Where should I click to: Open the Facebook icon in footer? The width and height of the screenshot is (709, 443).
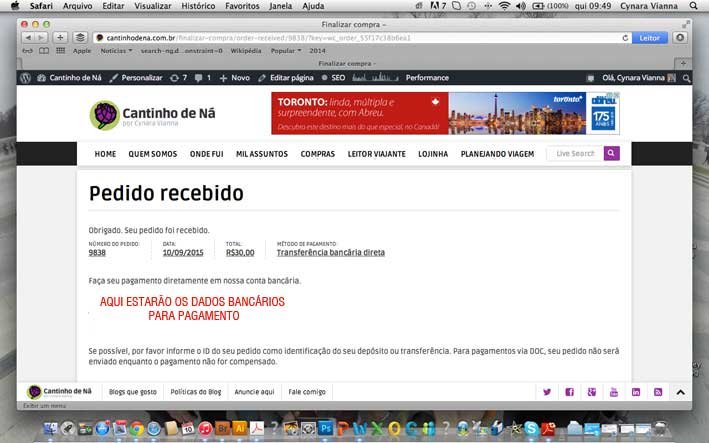point(569,392)
